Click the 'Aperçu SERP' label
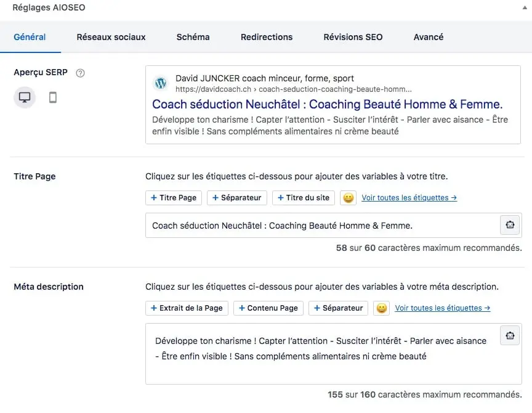Viewport: 532px width, 413px height. coord(41,73)
